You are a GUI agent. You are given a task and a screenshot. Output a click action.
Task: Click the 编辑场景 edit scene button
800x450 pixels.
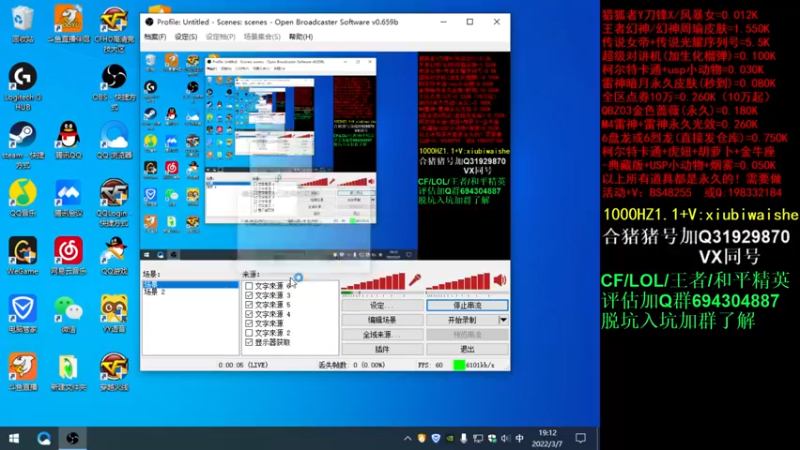tap(382, 320)
